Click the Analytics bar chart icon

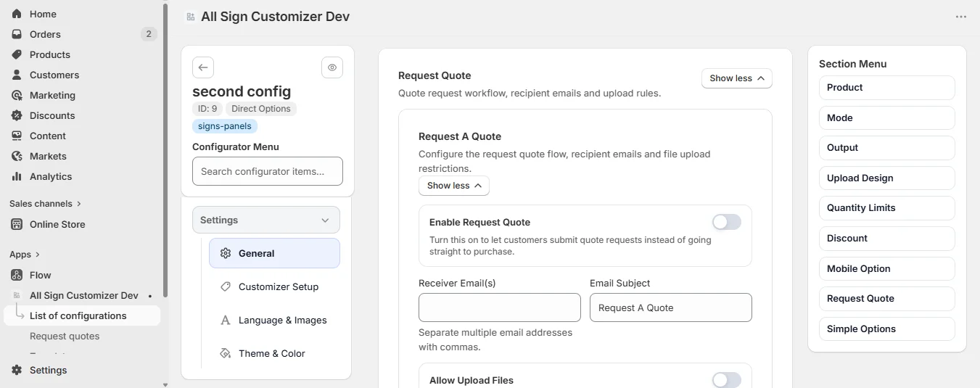pyautogui.click(x=17, y=176)
